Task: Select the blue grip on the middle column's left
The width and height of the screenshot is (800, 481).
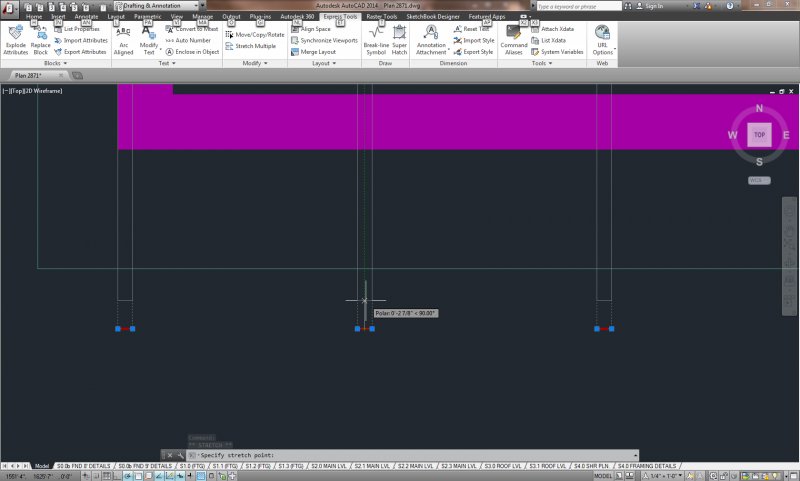Action: click(357, 329)
